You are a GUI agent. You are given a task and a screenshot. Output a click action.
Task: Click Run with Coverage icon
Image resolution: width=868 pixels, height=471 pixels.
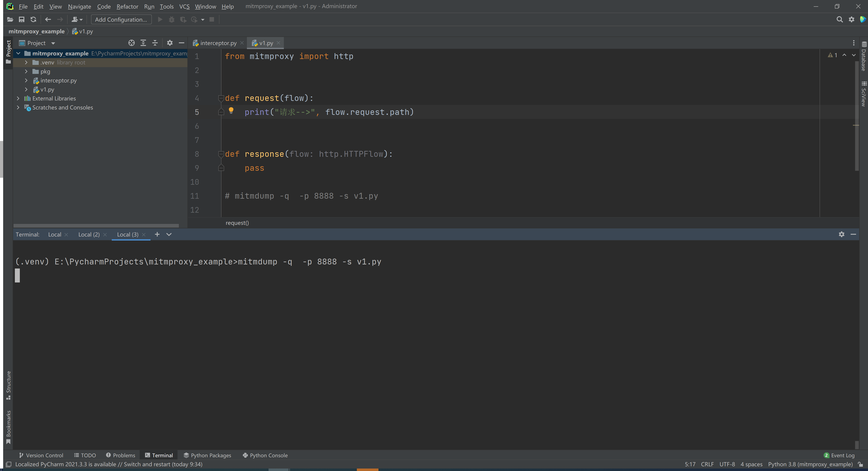click(x=183, y=20)
